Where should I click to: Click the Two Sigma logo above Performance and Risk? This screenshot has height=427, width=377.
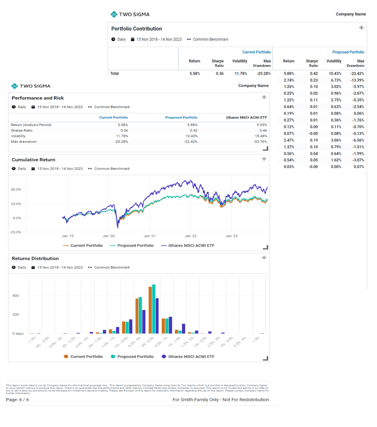pyautogui.click(x=31, y=86)
